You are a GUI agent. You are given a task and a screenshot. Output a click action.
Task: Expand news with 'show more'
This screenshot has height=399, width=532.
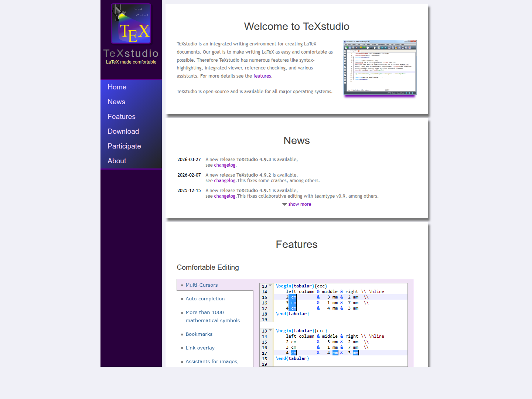(x=300, y=204)
